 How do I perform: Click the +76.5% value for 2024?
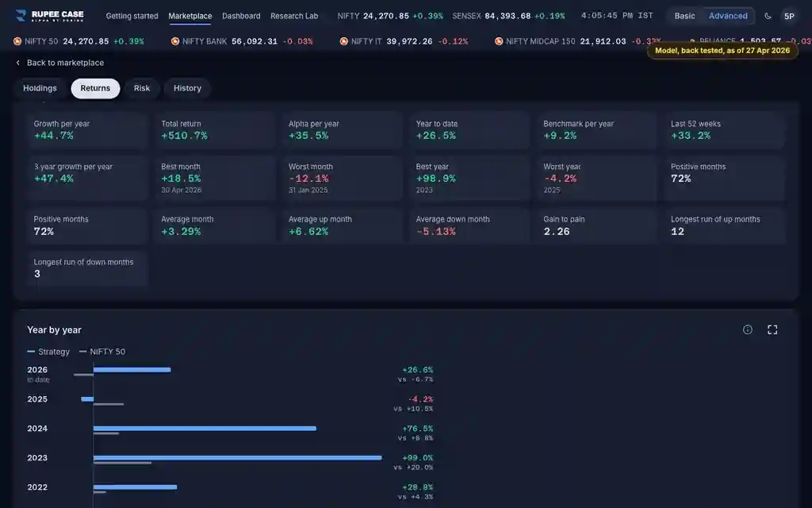(417, 429)
